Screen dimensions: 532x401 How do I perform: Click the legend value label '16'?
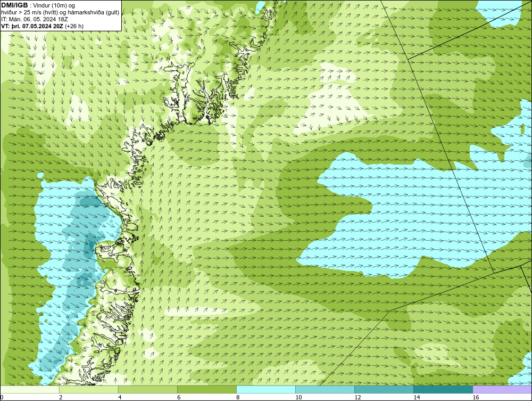476,397
